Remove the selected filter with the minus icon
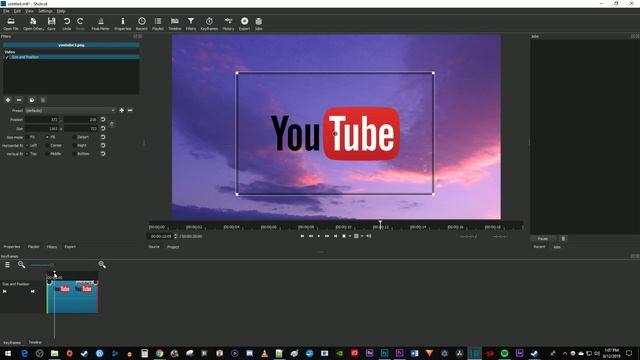This screenshot has height=360, width=640. [x=19, y=100]
